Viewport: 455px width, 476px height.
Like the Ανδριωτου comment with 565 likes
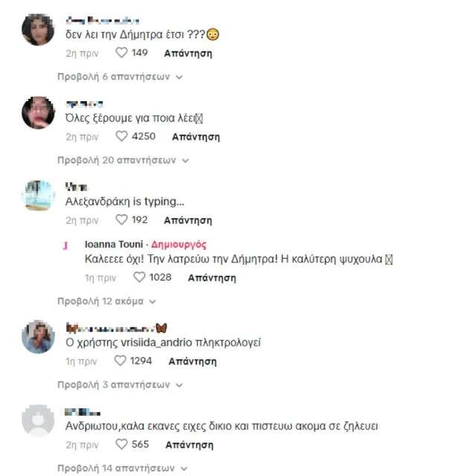(x=121, y=444)
